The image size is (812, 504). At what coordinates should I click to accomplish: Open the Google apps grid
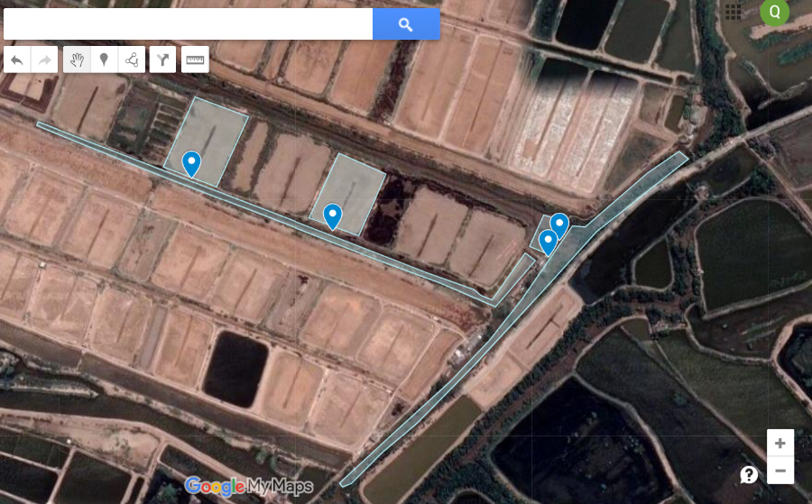coord(734,12)
